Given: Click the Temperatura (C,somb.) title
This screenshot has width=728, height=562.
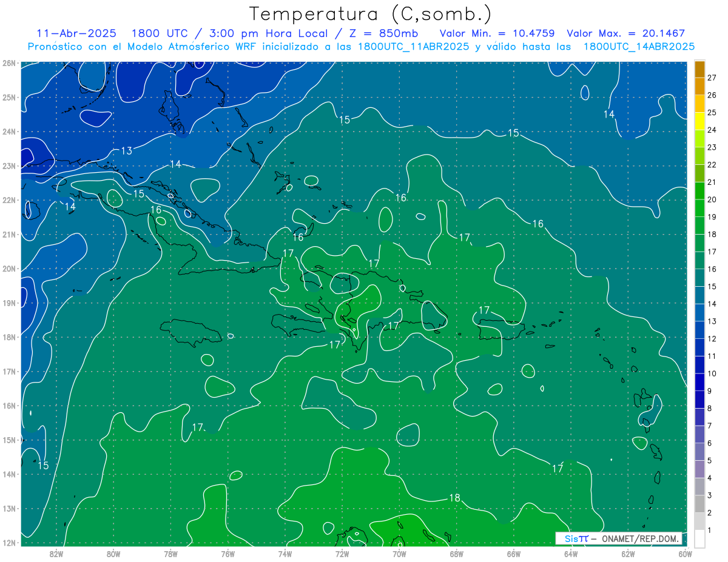Looking at the screenshot, I should tap(370, 14).
